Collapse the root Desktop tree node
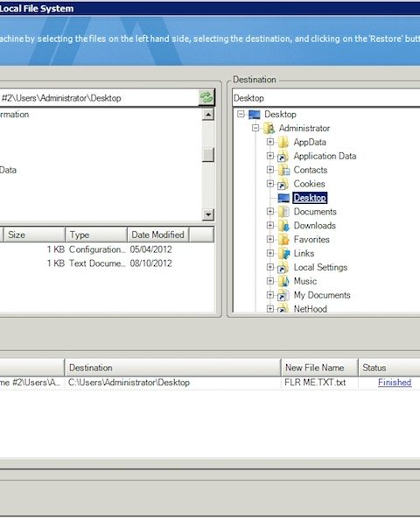The width and height of the screenshot is (420, 520). click(x=241, y=114)
